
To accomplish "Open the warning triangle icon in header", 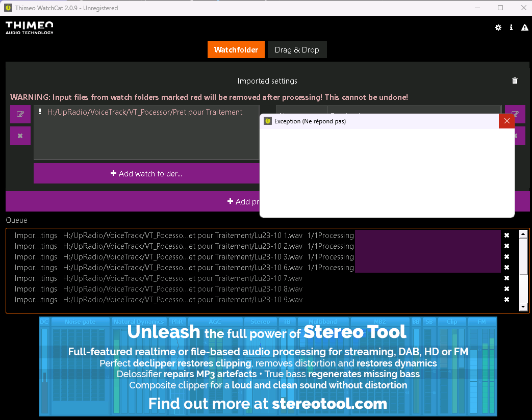I will (x=524, y=28).
